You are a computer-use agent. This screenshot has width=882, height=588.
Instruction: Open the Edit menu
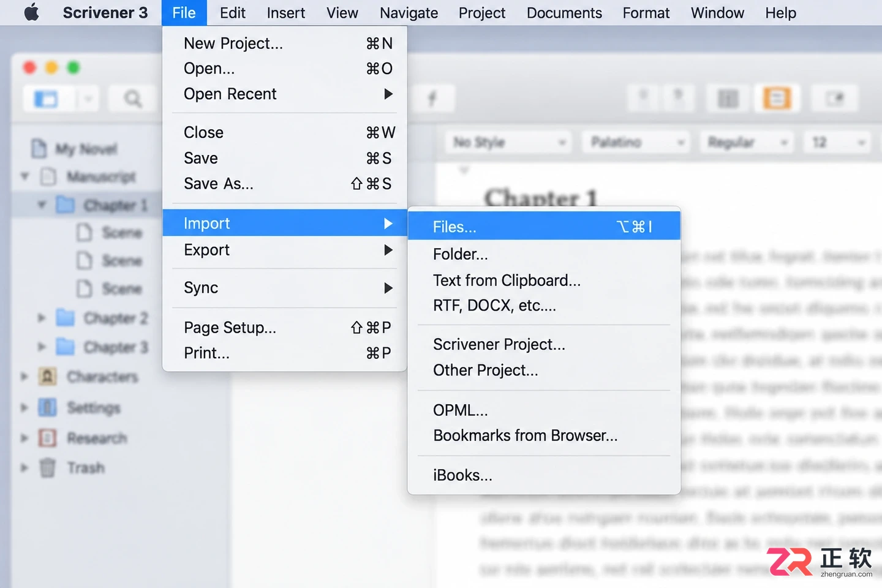point(233,13)
